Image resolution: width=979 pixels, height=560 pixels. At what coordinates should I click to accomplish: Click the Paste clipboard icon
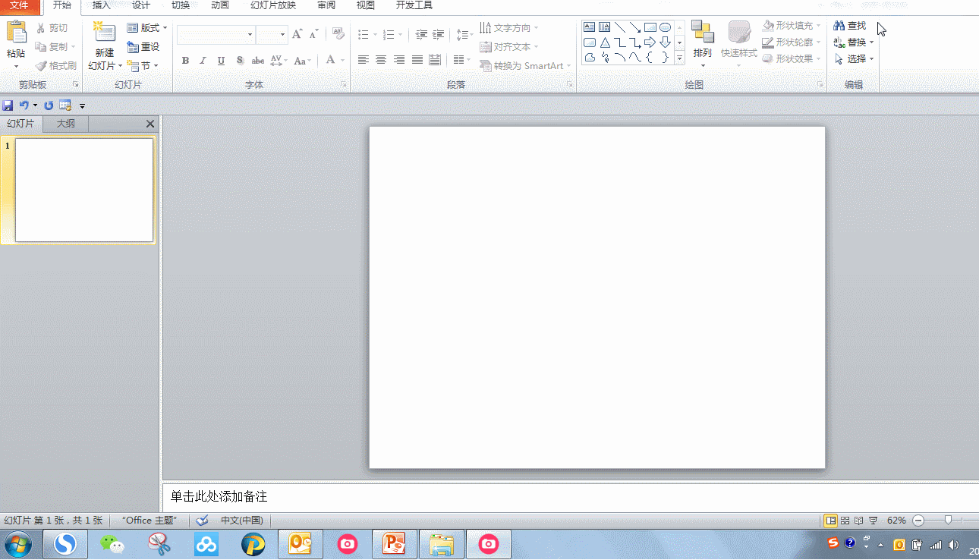click(16, 32)
